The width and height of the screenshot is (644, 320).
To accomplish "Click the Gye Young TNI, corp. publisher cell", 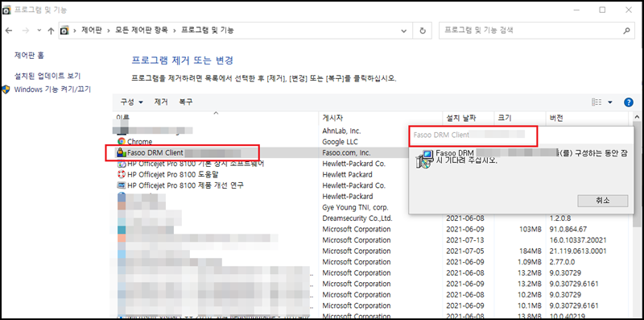I will (355, 207).
